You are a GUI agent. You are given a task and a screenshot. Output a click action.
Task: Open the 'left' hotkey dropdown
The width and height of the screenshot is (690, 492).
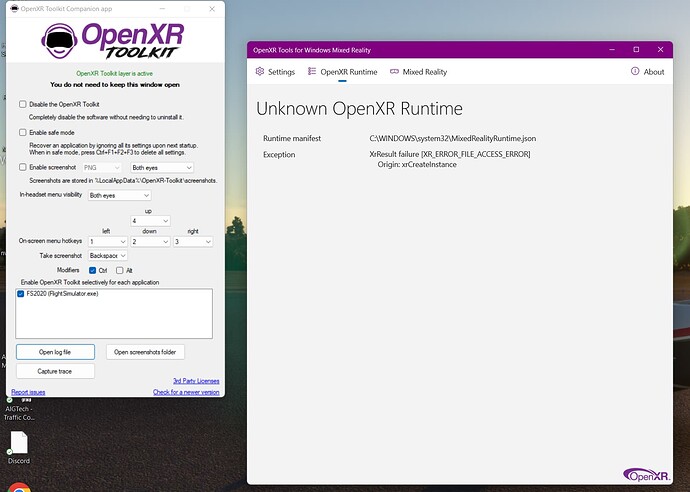pyautogui.click(x=108, y=242)
